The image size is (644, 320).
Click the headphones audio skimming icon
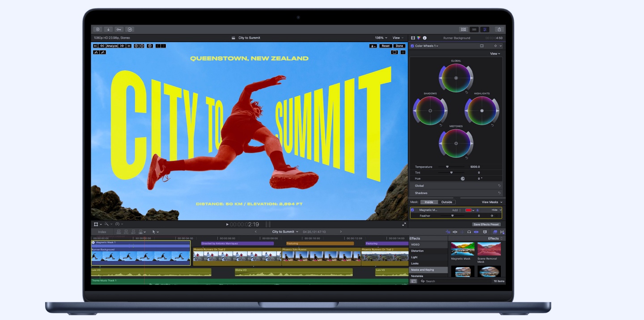[x=469, y=232]
